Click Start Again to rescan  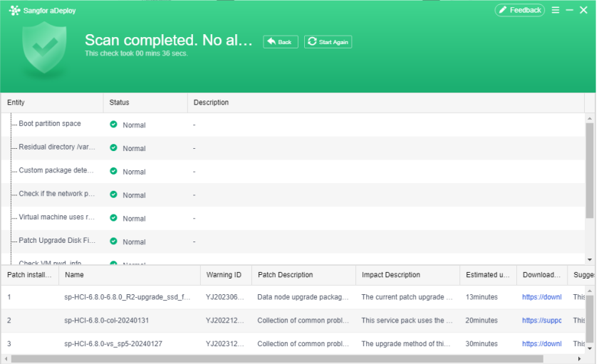(x=328, y=42)
